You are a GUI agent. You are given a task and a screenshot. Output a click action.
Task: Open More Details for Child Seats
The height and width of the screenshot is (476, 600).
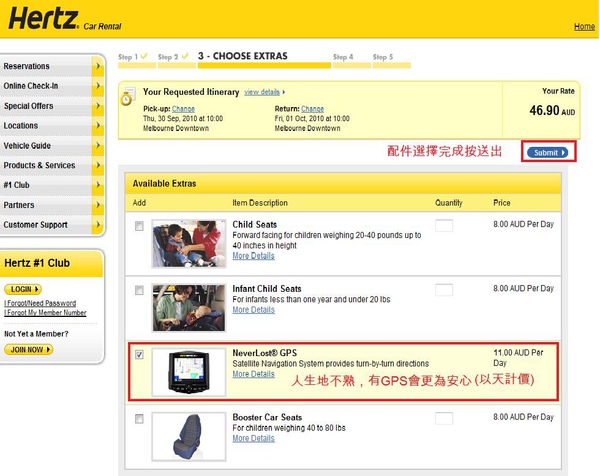click(253, 256)
